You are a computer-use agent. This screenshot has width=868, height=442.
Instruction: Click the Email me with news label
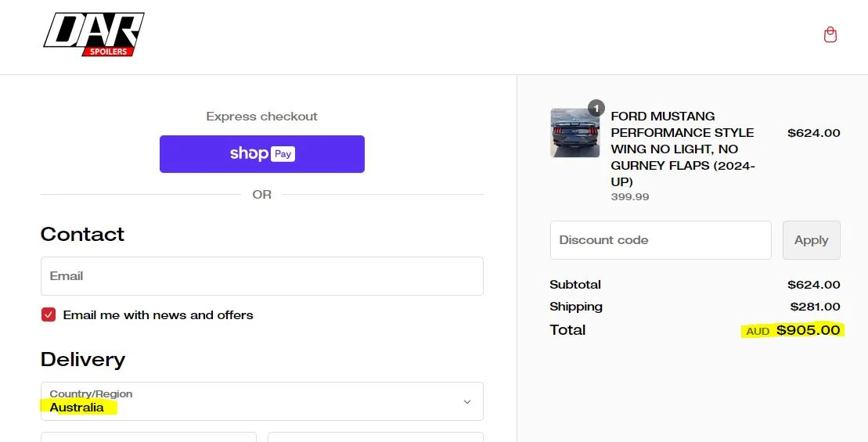point(158,314)
